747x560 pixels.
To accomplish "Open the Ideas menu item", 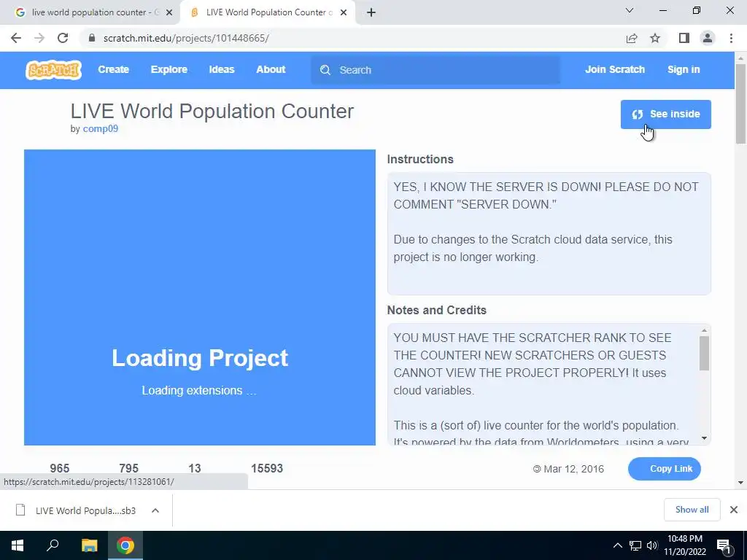I will click(222, 69).
